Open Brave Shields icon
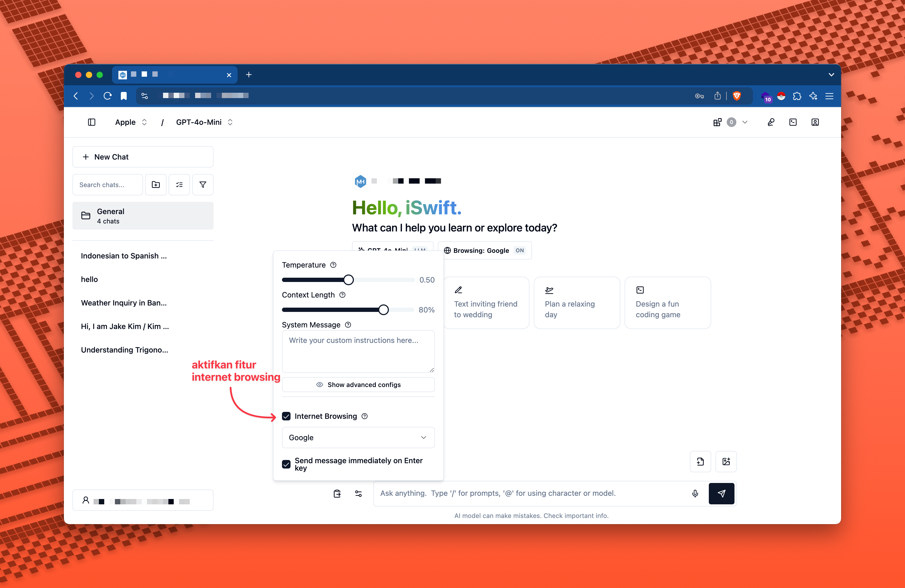Image resolution: width=905 pixels, height=588 pixels. pyautogui.click(x=737, y=96)
